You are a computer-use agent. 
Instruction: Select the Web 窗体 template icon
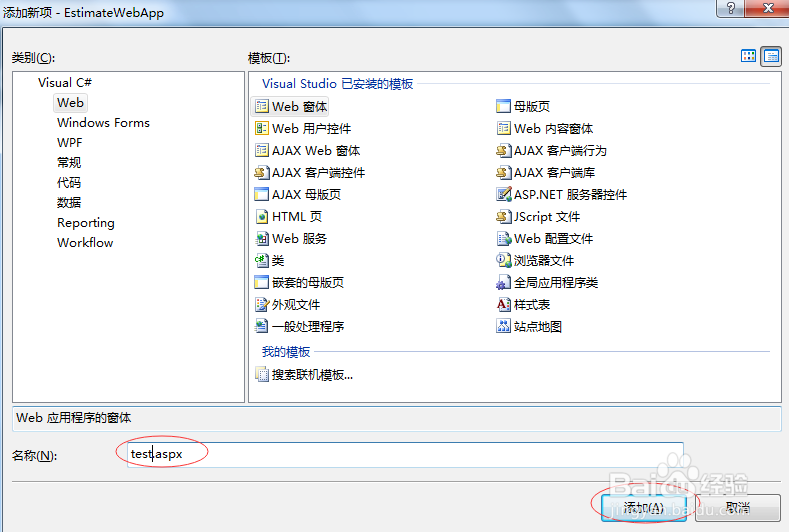point(262,106)
